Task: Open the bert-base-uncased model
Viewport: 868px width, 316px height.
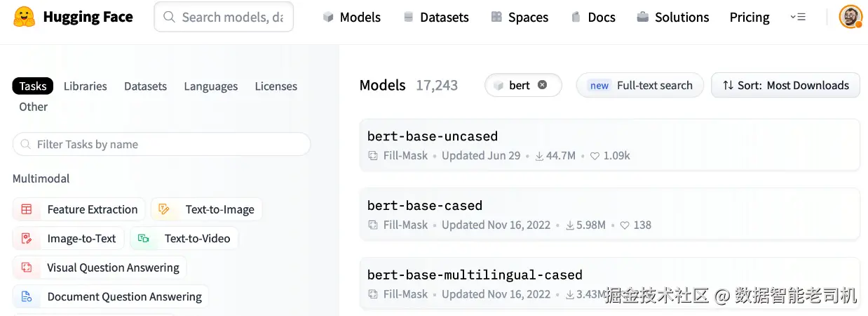Action: pyautogui.click(x=433, y=136)
